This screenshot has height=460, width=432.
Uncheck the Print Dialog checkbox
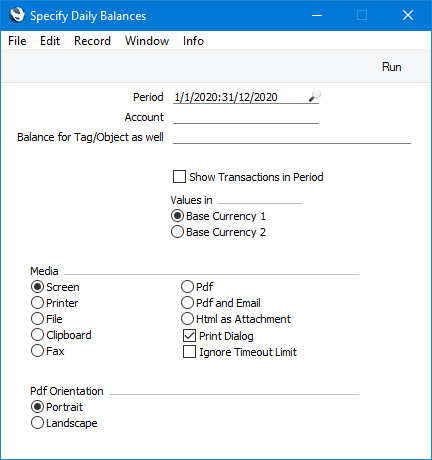click(x=189, y=336)
